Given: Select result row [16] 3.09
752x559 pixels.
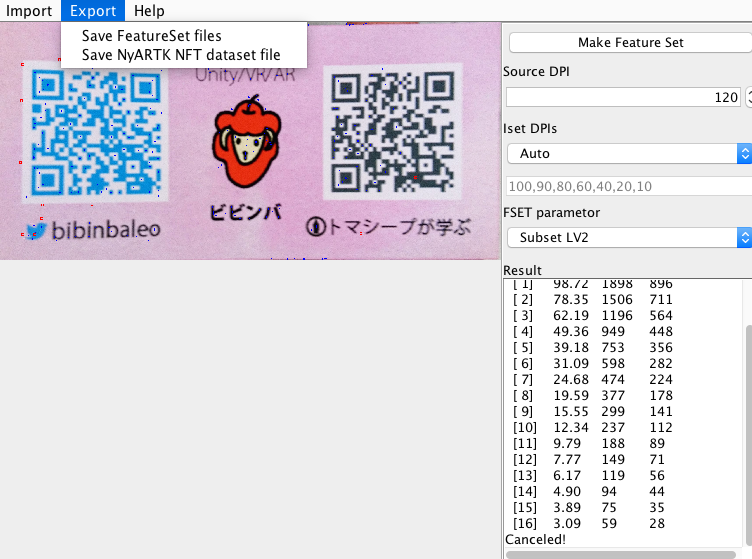Looking at the screenshot, I should 589,524.
